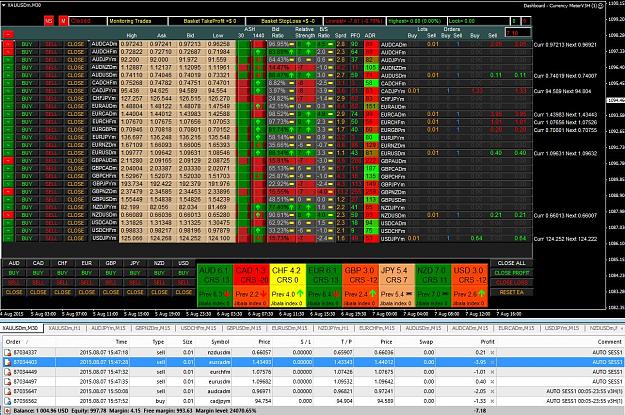Expand XAUUSDm,M30 chart title triangle
The width and height of the screenshot is (625, 415).
tap(4, 5)
